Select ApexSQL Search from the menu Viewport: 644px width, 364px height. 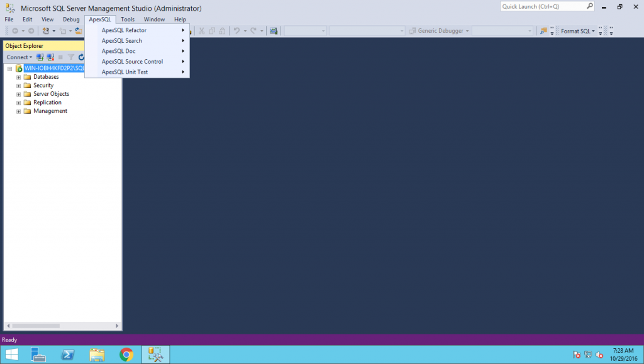point(123,40)
